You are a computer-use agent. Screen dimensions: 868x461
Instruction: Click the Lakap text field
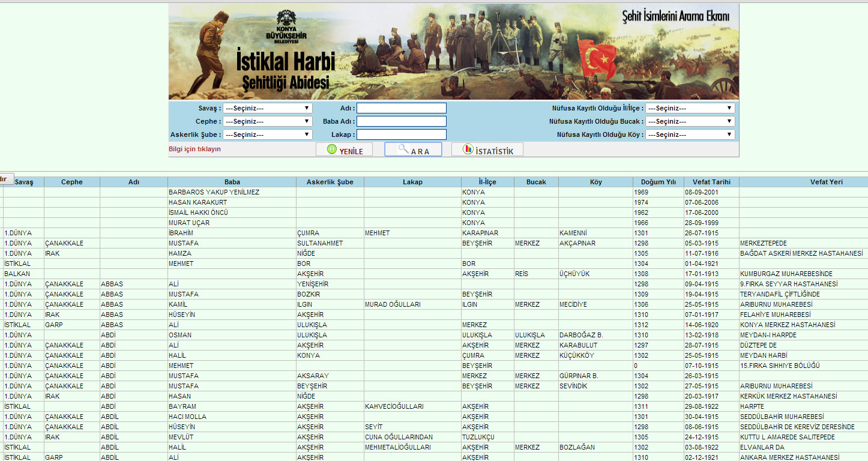pyautogui.click(x=402, y=134)
